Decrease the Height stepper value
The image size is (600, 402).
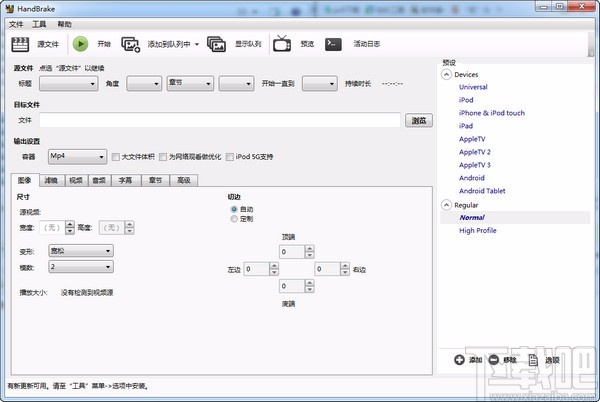[129, 231]
